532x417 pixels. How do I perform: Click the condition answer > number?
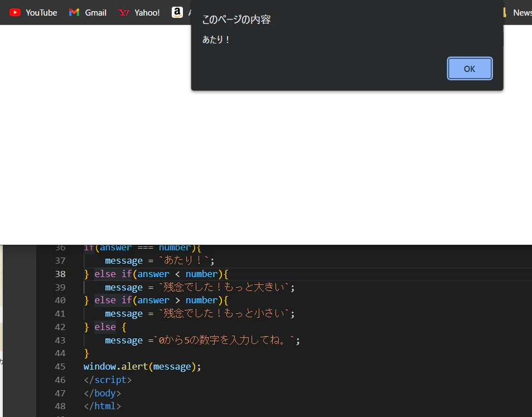click(x=177, y=300)
